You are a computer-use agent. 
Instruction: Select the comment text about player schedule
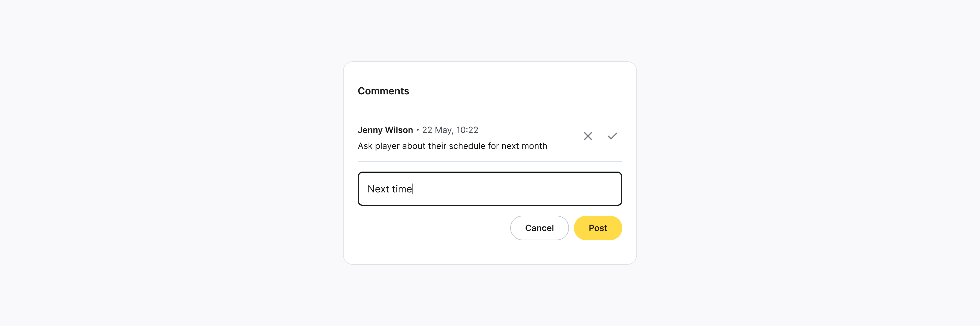click(x=452, y=146)
